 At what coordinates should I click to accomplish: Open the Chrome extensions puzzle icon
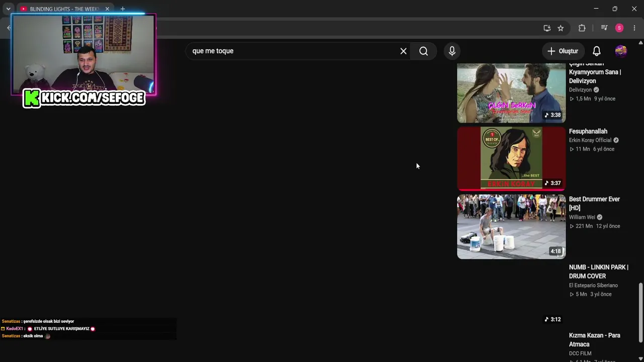tap(582, 28)
